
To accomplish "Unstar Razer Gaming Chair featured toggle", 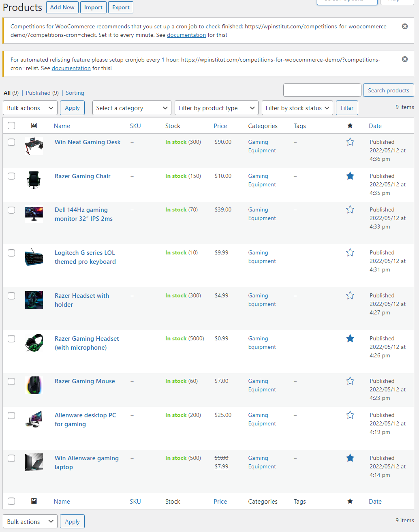I will [350, 176].
